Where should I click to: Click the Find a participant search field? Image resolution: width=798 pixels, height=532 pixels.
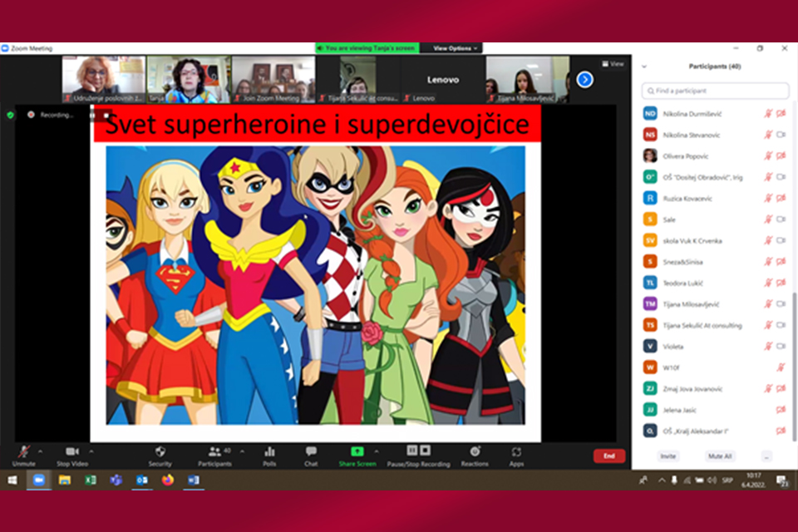pos(716,91)
